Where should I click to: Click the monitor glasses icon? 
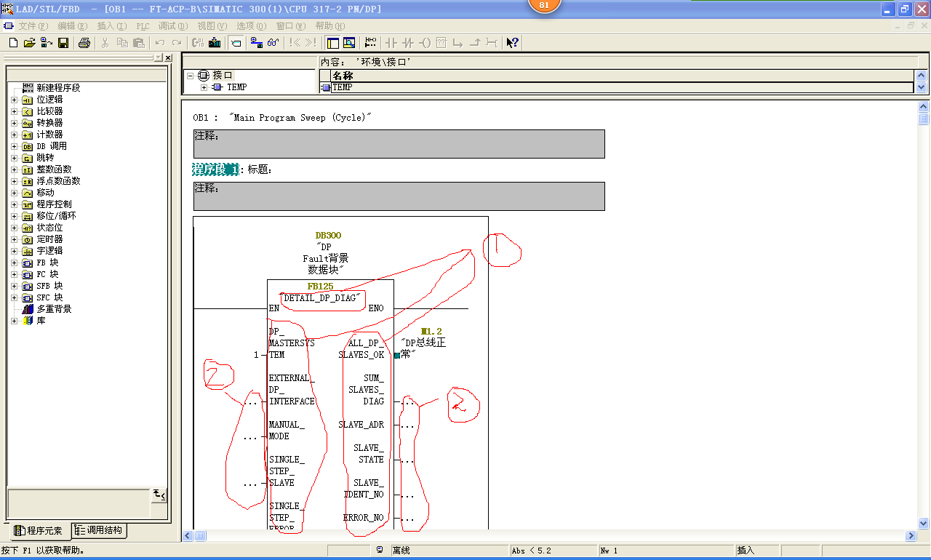(x=273, y=43)
